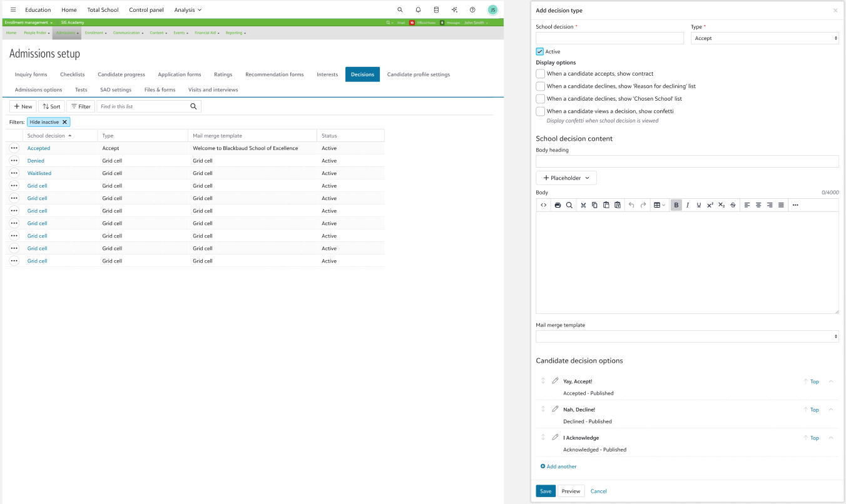Open the Mail merge template dropdown

687,336
